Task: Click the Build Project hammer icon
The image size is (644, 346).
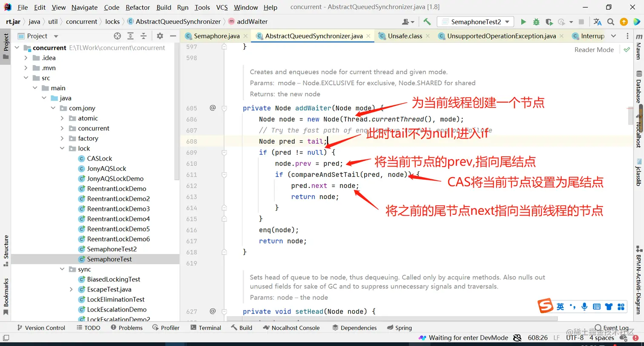Action: click(x=427, y=22)
